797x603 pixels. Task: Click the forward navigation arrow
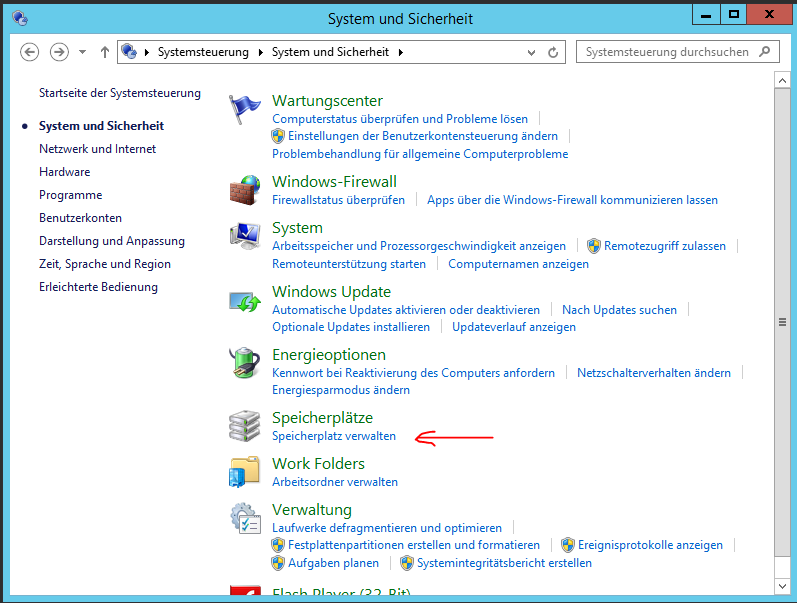click(59, 52)
